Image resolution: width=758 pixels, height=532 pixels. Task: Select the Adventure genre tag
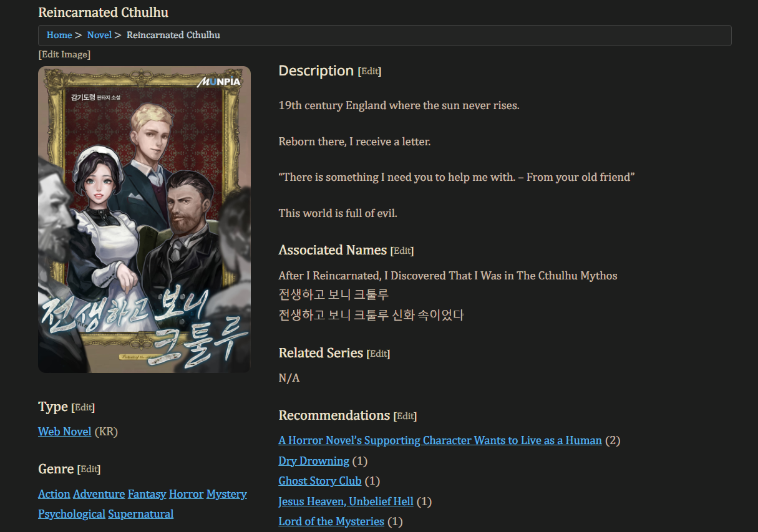99,494
